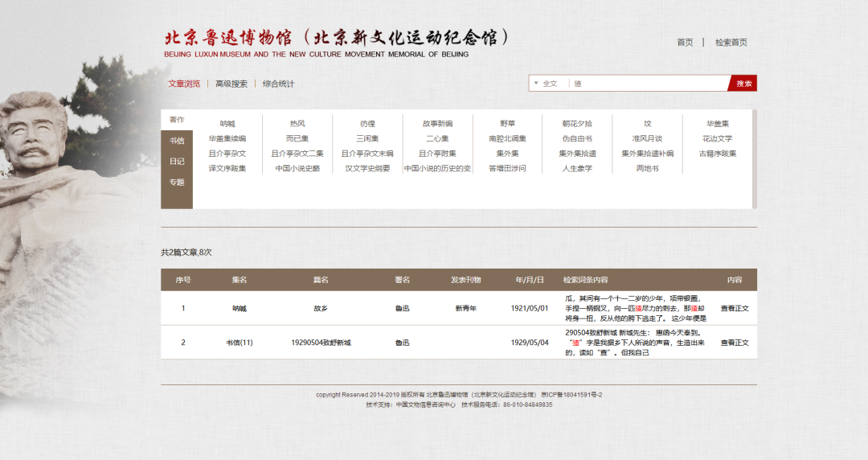
Task: Open the 华盖集 collection
Action: 718,124
